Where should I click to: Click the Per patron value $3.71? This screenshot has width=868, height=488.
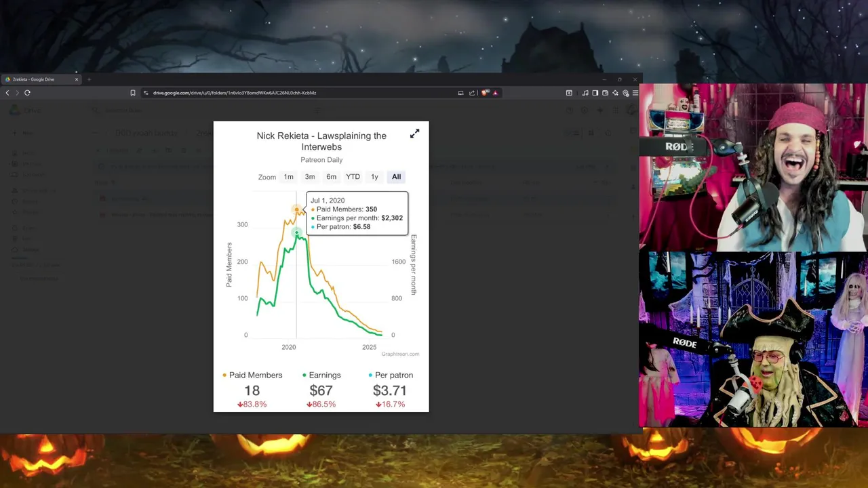click(390, 390)
